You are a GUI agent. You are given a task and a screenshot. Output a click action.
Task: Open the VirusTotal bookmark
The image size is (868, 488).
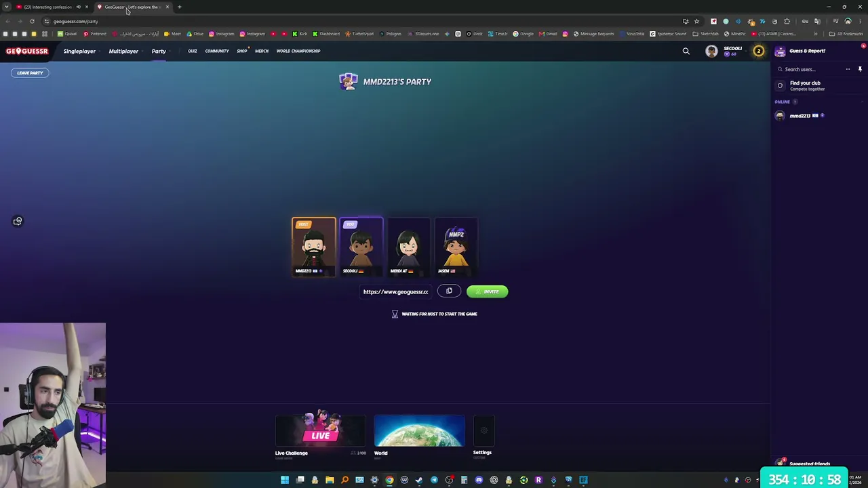(x=632, y=34)
